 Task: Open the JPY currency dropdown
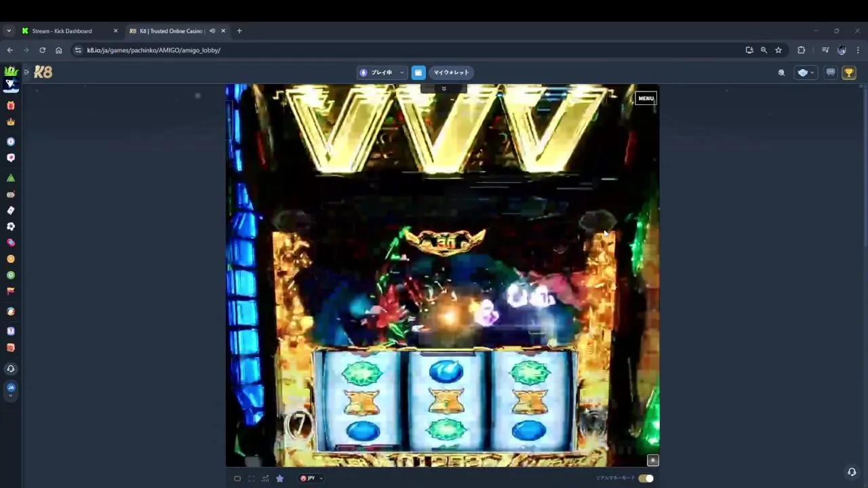coord(311,479)
